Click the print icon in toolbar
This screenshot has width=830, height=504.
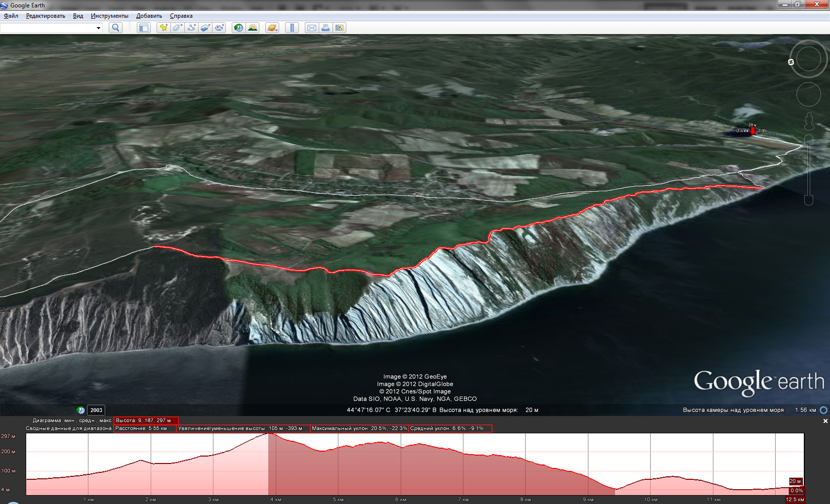click(325, 28)
